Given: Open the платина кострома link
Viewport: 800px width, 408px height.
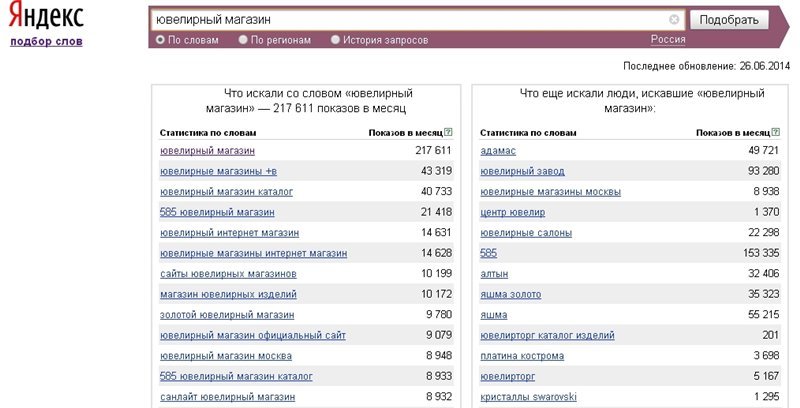Looking at the screenshot, I should [522, 356].
